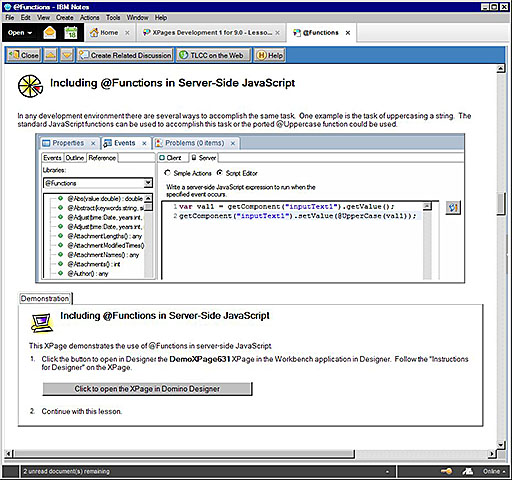The image size is (512, 480).
Task: Close the @Functions tab
Action: (x=348, y=33)
